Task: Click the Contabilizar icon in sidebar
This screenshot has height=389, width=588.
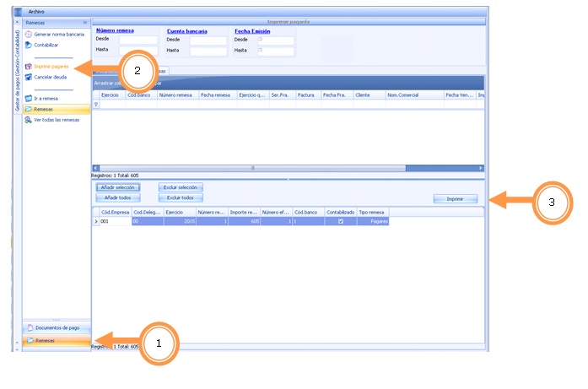Action: [29, 45]
